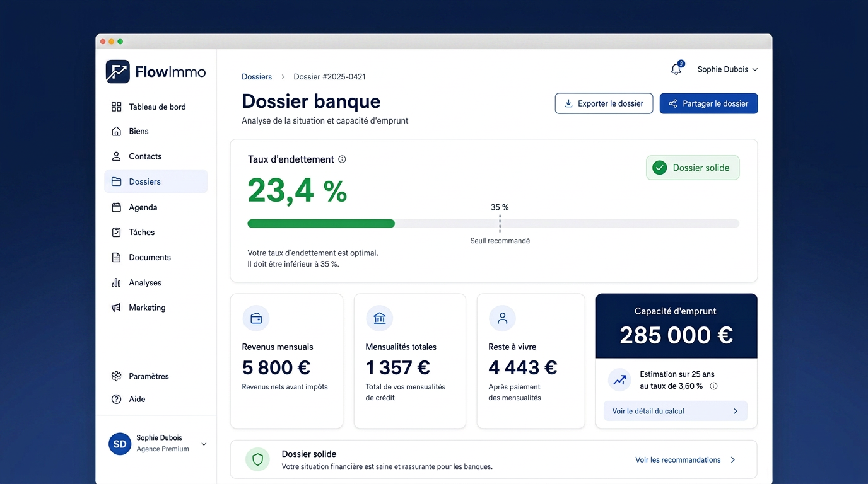868x484 pixels.
Task: Click the 5 800 € revenue value
Action: point(276,367)
